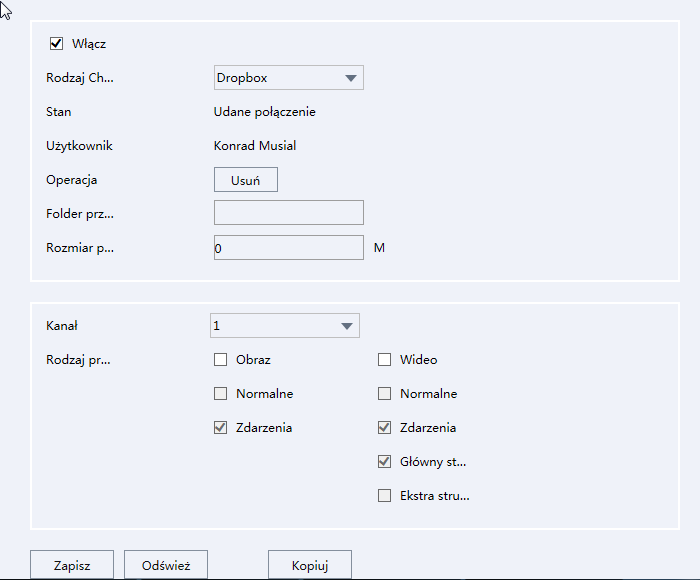700x580 pixels.
Task: Enable the Wideo checkbox
Action: click(x=384, y=360)
